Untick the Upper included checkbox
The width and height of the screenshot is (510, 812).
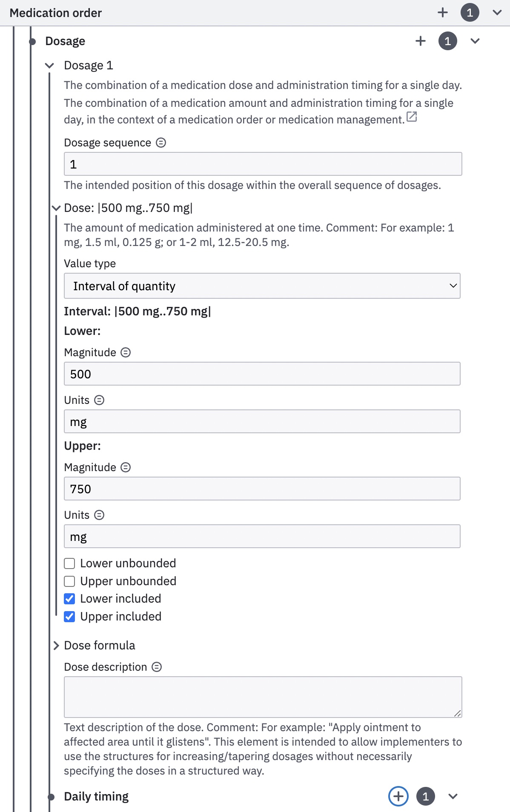69,617
